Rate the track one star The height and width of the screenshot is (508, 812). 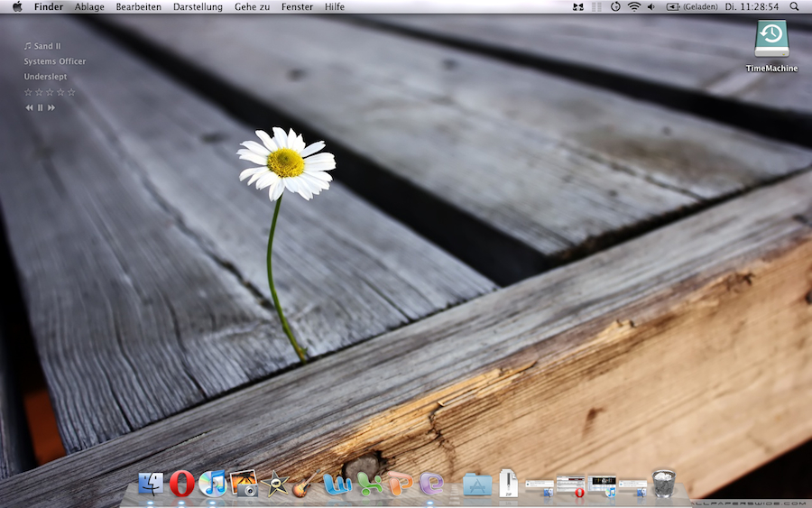click(x=28, y=92)
